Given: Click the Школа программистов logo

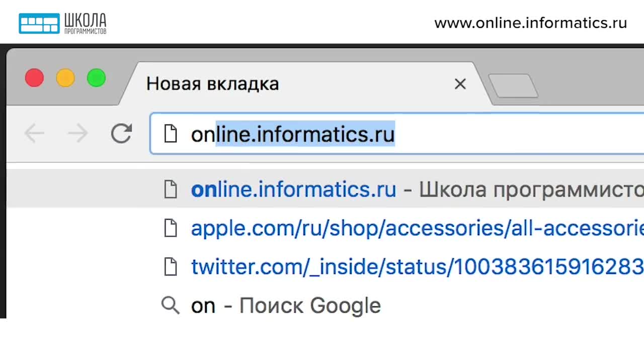Looking at the screenshot, I should [62, 23].
